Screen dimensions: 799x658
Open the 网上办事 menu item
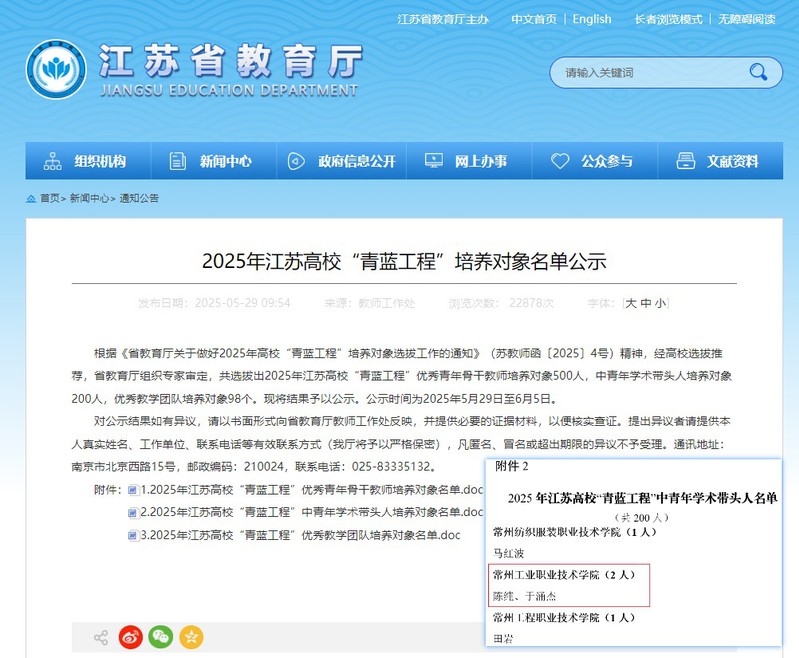466,161
